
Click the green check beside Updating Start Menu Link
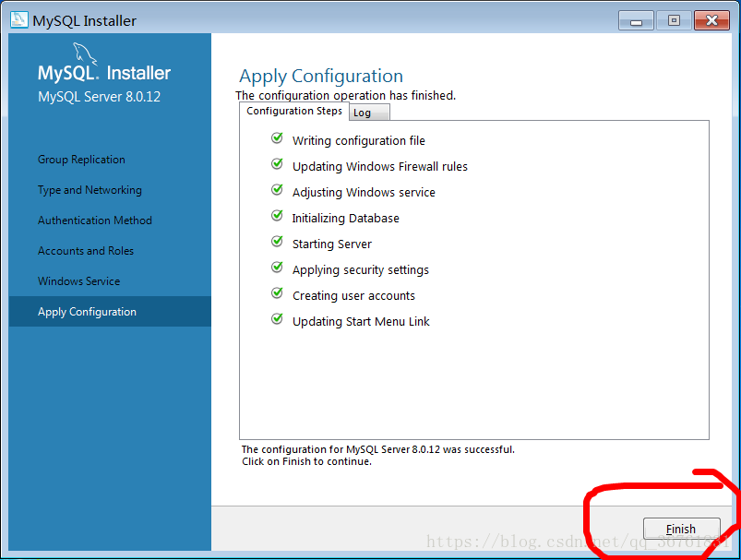[278, 319]
